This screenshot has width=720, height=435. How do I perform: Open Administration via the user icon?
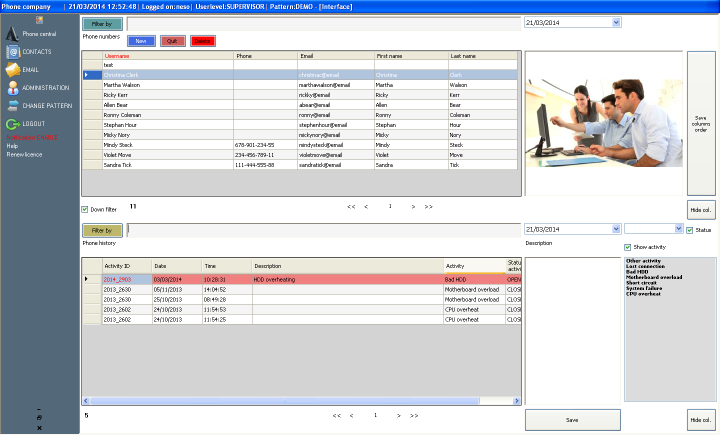(13, 88)
